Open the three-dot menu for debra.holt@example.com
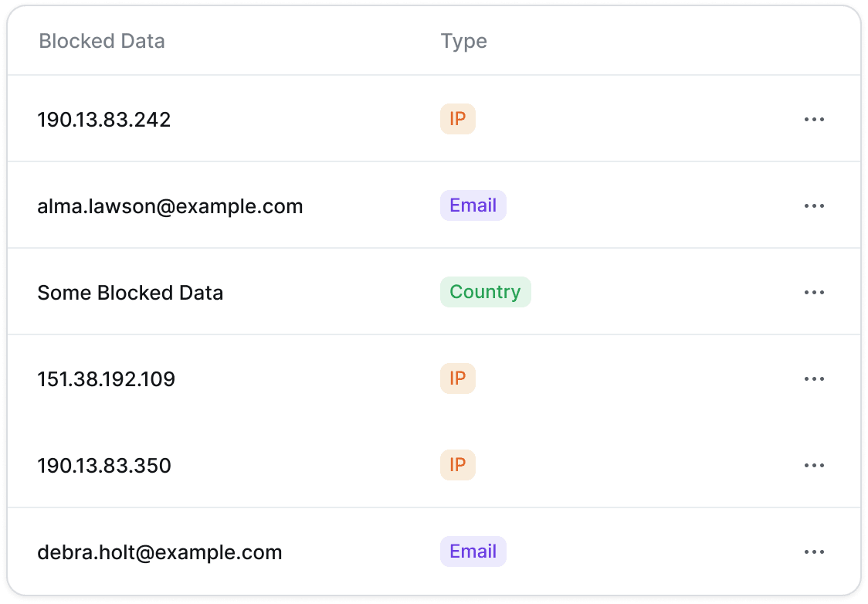868x604 pixels. [x=814, y=551]
